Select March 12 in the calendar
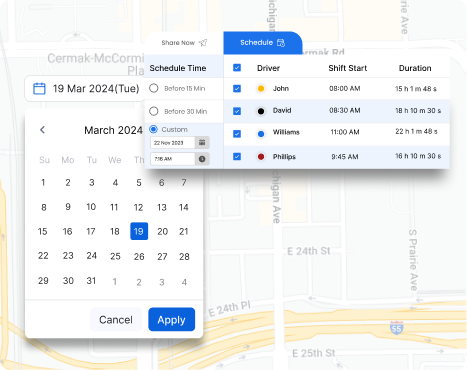This screenshot has width=467, height=370. click(x=138, y=207)
